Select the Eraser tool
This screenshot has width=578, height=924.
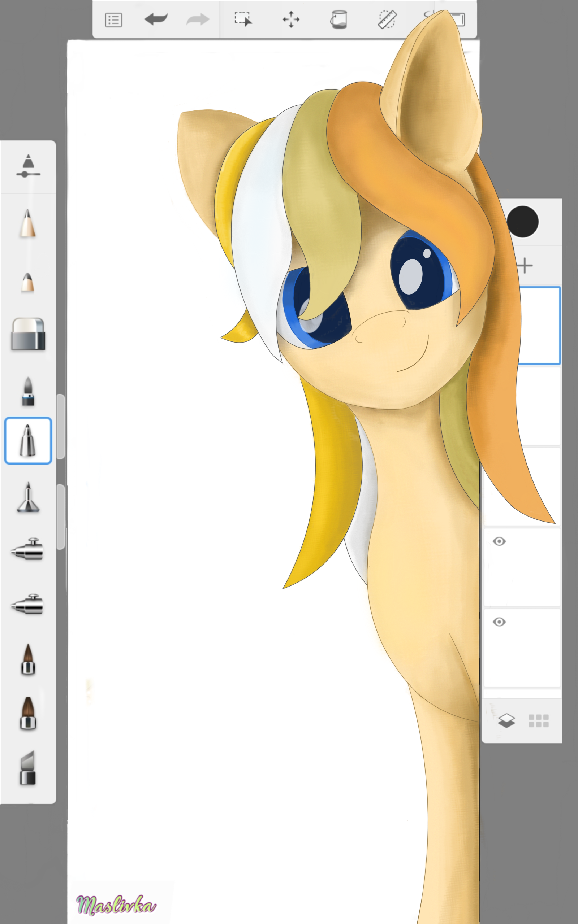[28, 334]
